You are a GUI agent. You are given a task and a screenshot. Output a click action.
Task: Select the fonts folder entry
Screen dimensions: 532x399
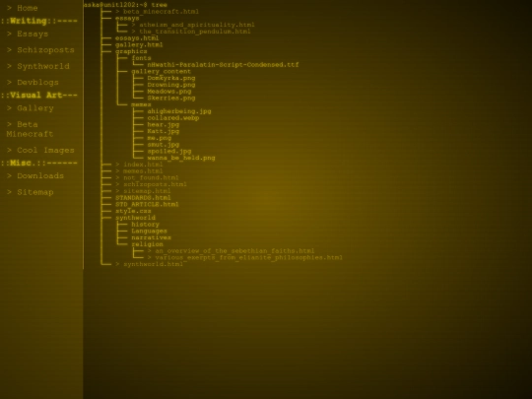click(x=141, y=58)
